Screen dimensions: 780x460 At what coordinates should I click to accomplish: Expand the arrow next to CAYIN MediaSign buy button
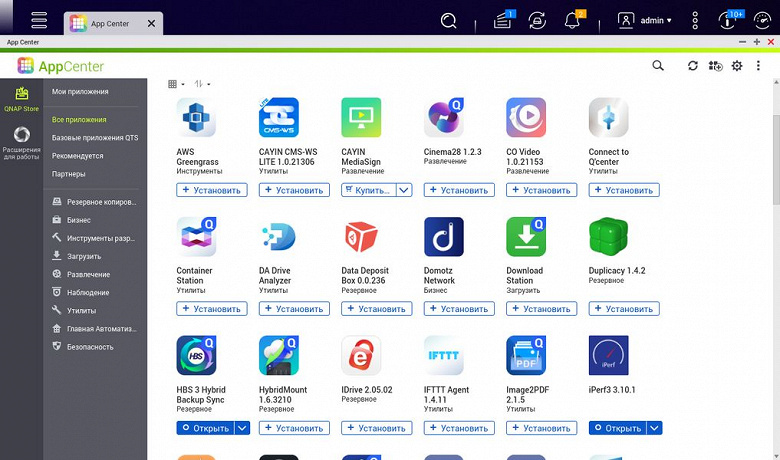coord(404,190)
